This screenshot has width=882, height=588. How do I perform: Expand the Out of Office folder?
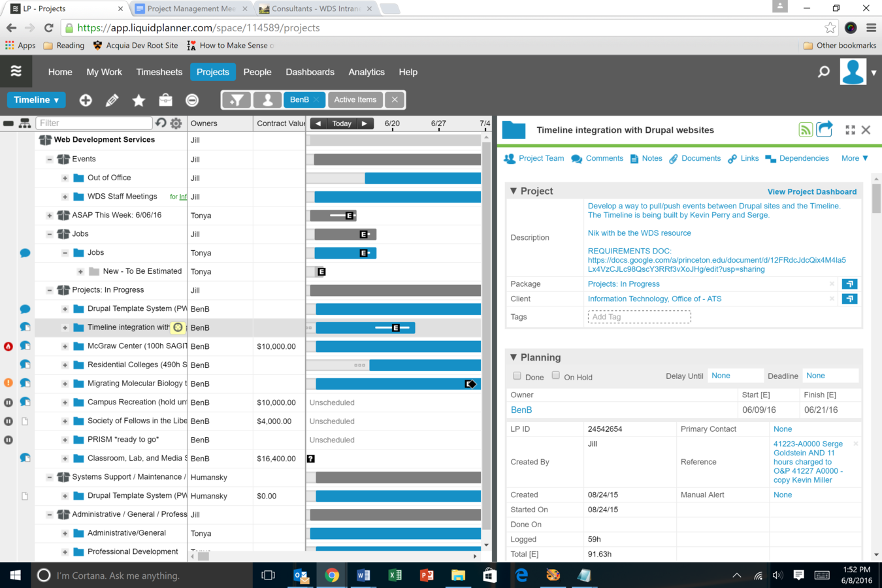tap(65, 178)
